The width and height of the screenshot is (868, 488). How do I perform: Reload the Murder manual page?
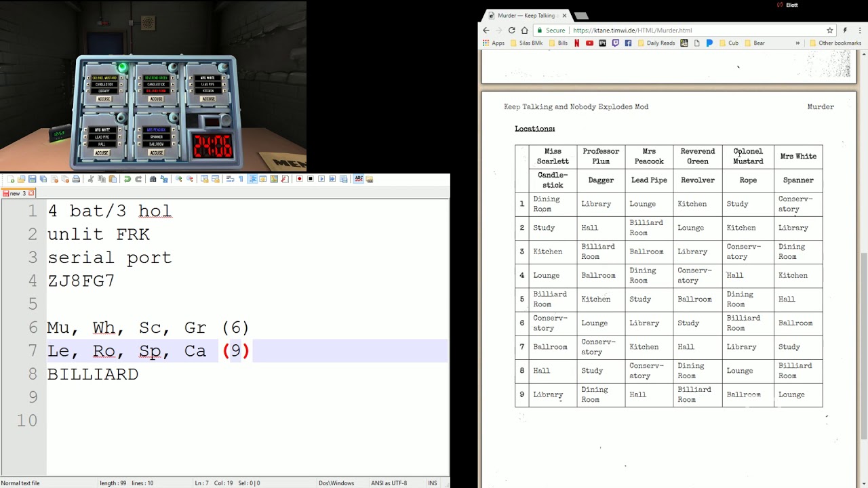pyautogui.click(x=511, y=30)
